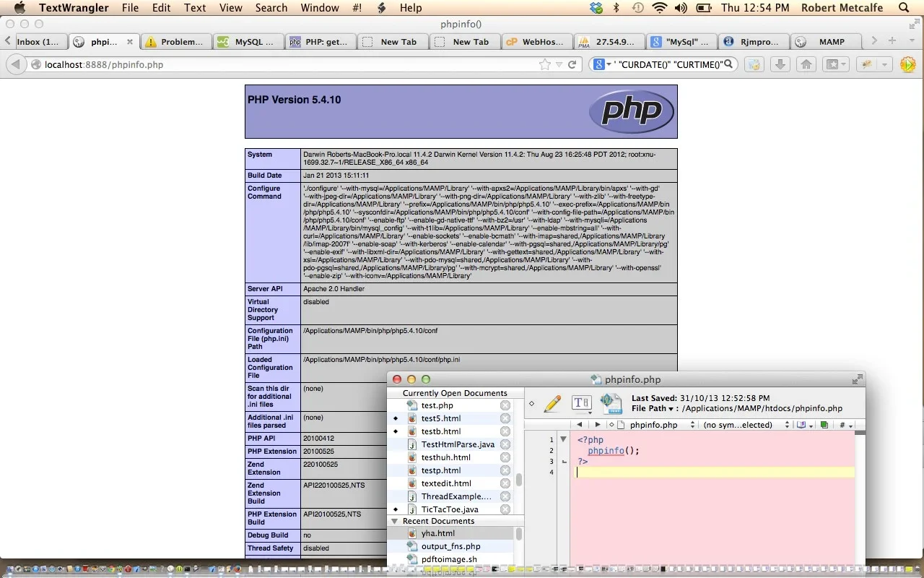This screenshot has height=578, width=924.
Task: Open the Search menu
Action: point(271,8)
